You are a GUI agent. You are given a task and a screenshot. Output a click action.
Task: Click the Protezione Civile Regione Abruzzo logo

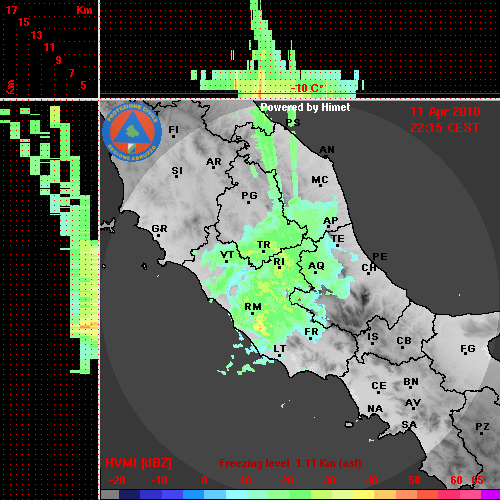(x=132, y=133)
